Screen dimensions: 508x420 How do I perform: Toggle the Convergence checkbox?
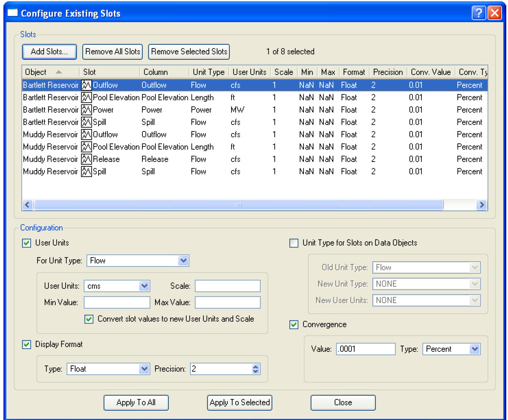pos(294,325)
